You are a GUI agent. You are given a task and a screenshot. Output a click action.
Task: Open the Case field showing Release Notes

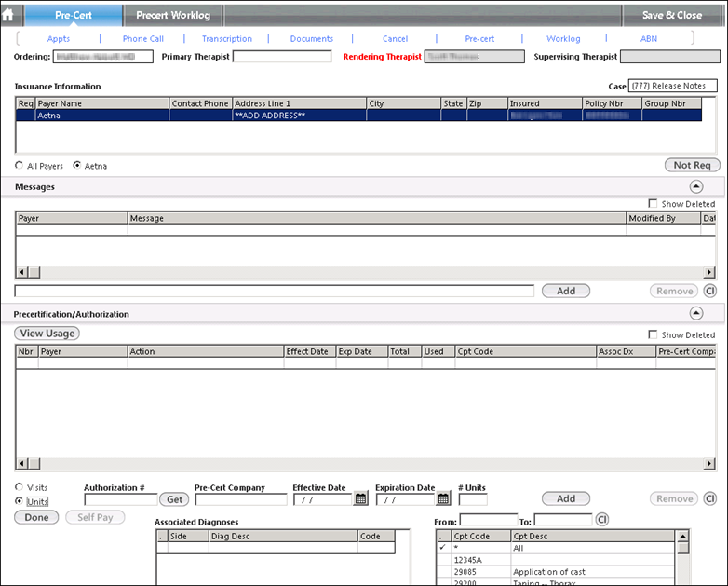(x=673, y=86)
